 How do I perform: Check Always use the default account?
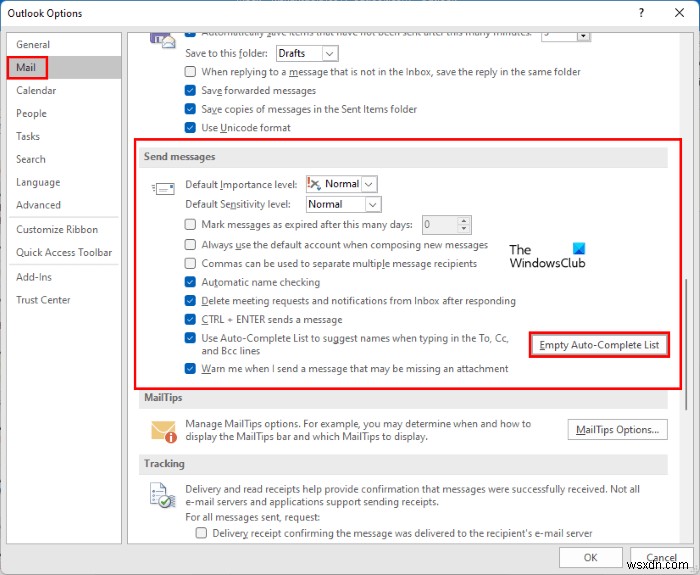tap(190, 245)
